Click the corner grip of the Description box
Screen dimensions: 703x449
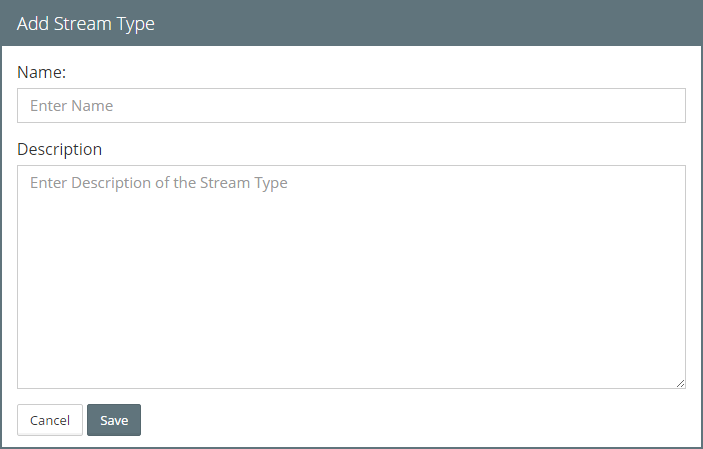pyautogui.click(x=680, y=383)
